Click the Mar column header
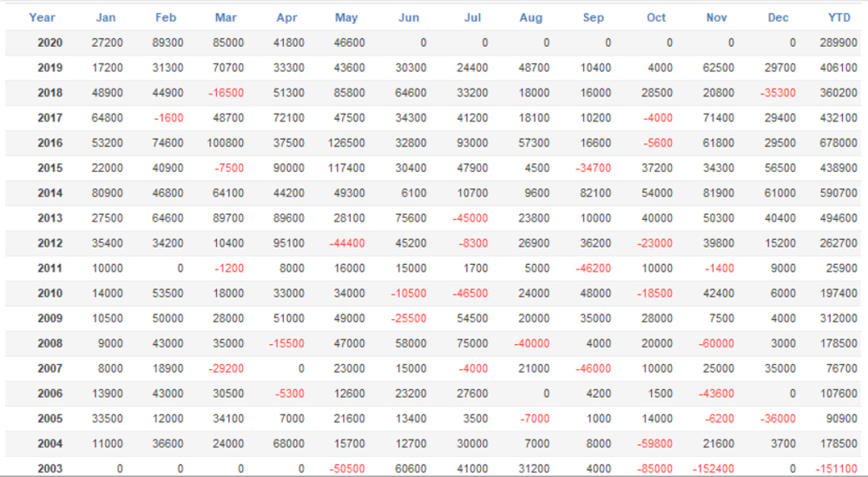The width and height of the screenshot is (868, 477). coord(226,17)
